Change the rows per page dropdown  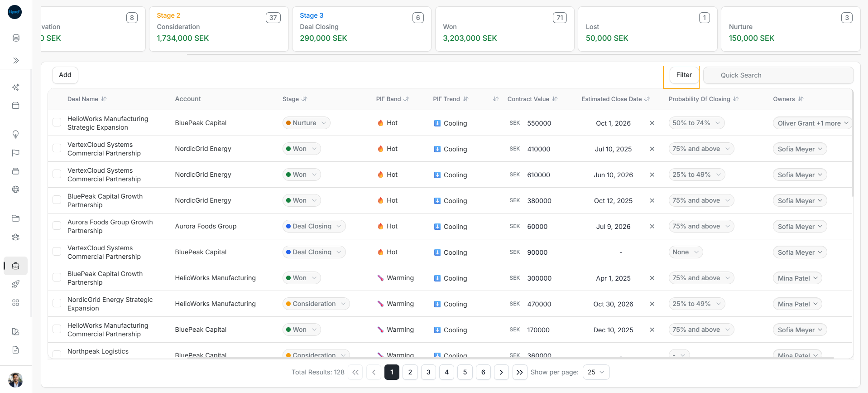pos(596,372)
